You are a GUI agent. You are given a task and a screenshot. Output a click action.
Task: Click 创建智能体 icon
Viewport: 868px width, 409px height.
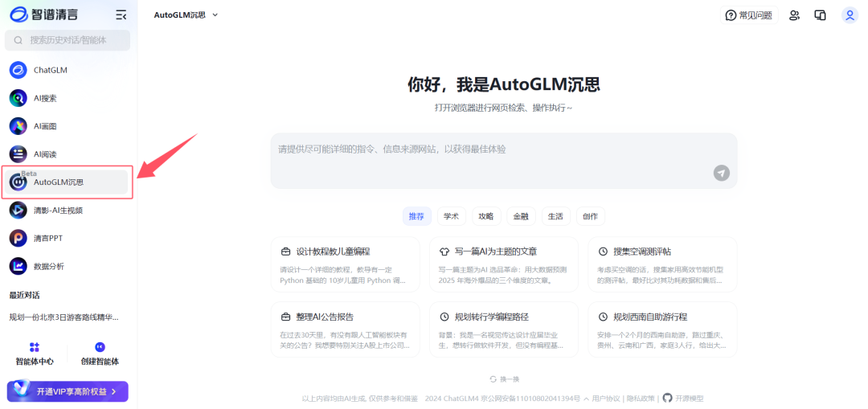coord(100,347)
